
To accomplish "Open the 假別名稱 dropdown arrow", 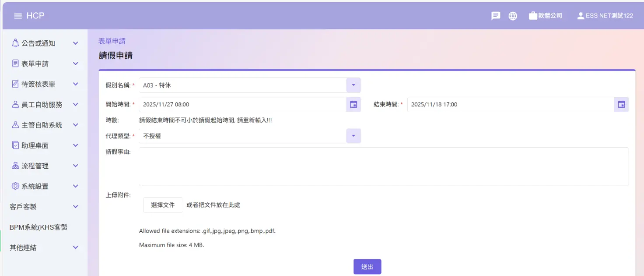I will point(353,85).
